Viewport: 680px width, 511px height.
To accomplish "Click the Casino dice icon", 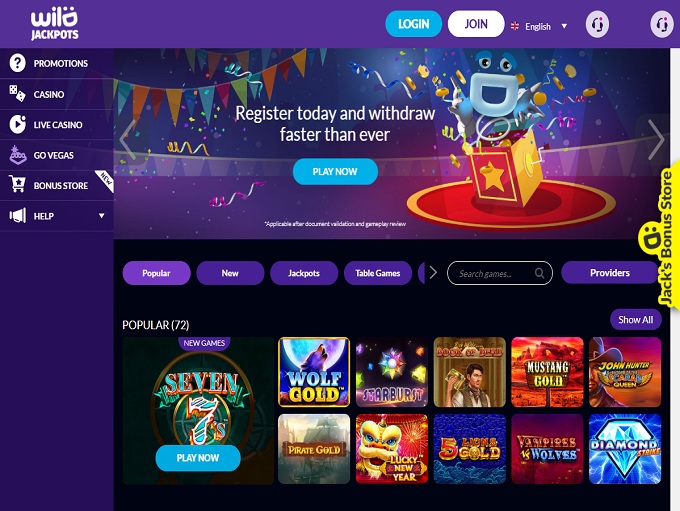I will 17,94.
